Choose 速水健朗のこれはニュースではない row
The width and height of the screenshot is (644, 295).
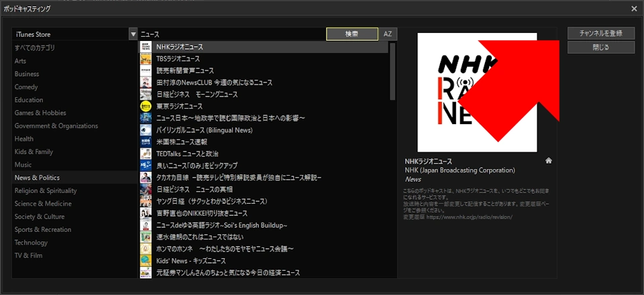(264, 237)
